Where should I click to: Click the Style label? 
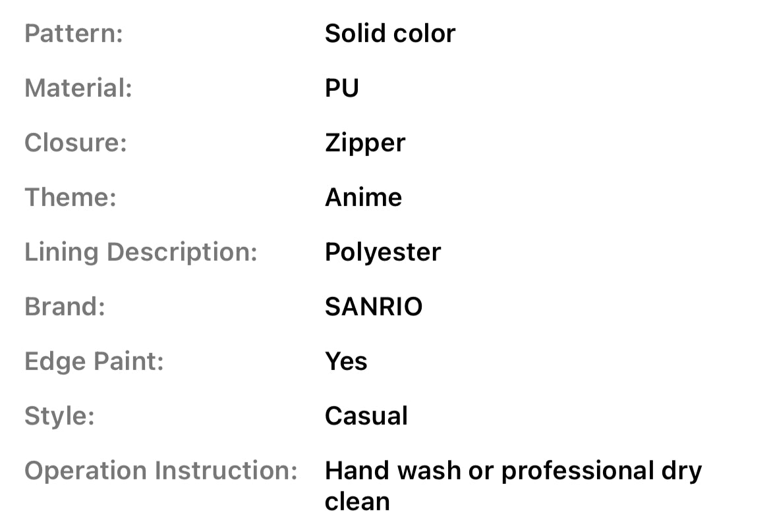[59, 416]
